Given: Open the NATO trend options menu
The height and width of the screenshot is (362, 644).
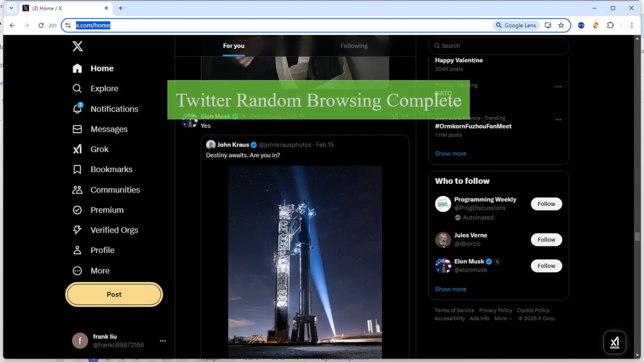Looking at the screenshot, I should [558, 86].
